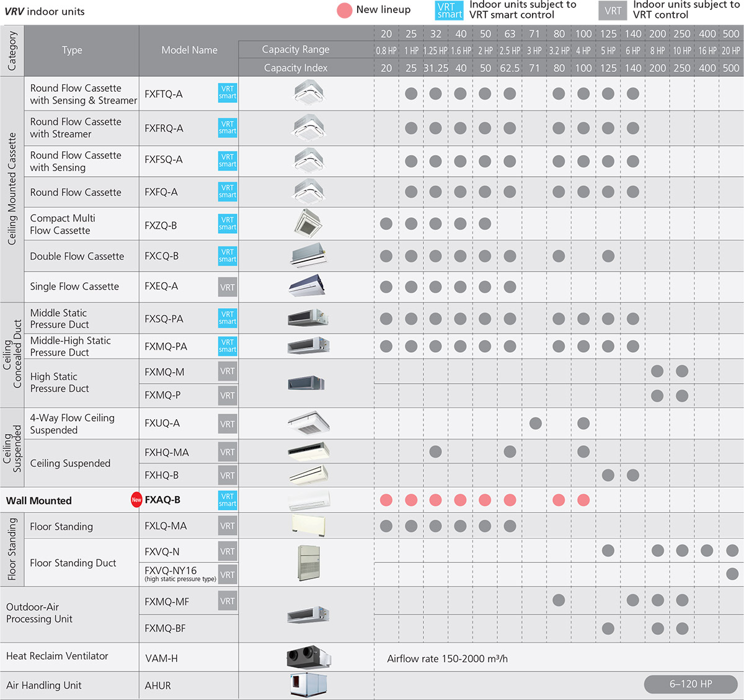Open the AHUR air handling unit image

point(309,685)
